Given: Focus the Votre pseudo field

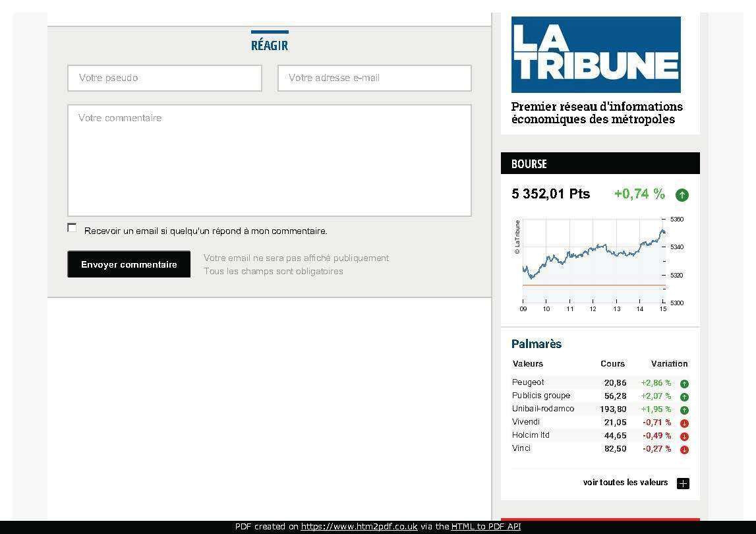Looking at the screenshot, I should (x=165, y=78).
